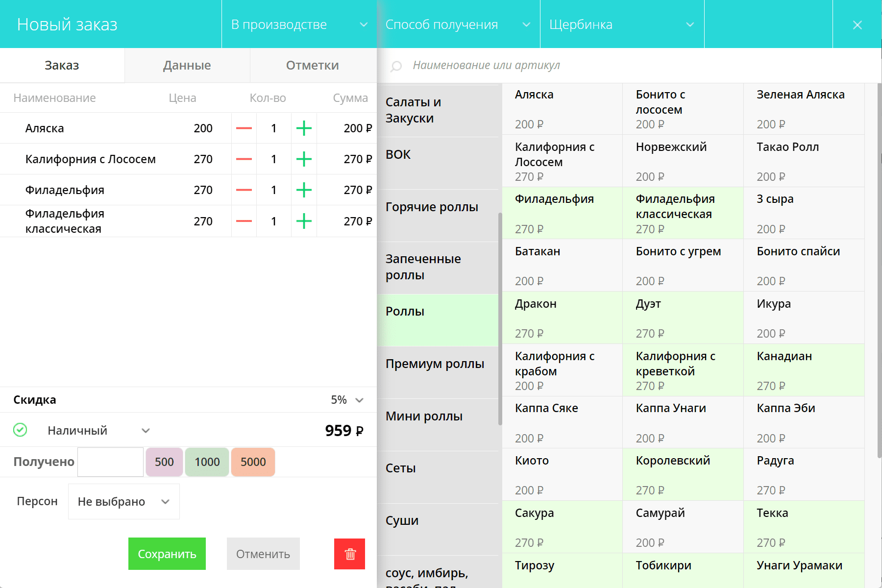Open the Наличный payment type dropdown
Viewport: 882px width, 588px height.
[x=98, y=430]
